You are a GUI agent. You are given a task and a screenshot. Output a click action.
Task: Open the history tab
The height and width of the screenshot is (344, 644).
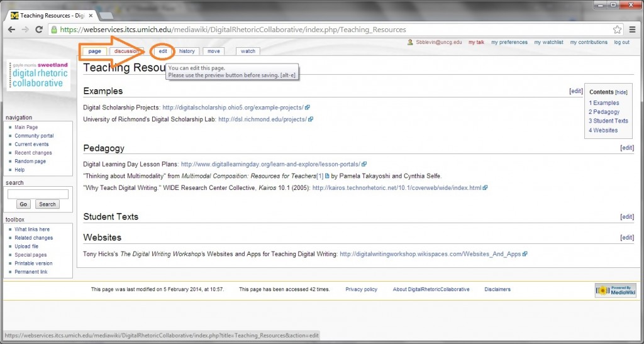pos(187,52)
